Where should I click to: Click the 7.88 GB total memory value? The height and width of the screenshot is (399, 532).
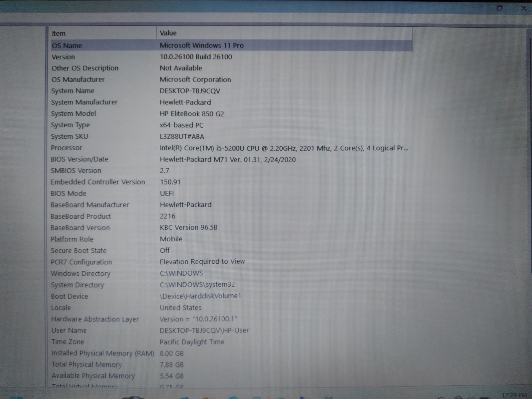click(x=172, y=365)
